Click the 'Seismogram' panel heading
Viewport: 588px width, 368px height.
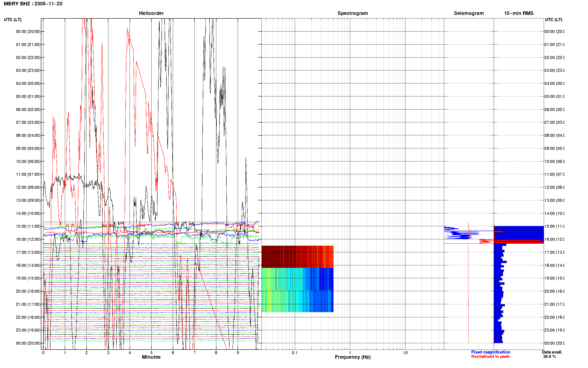pos(469,13)
